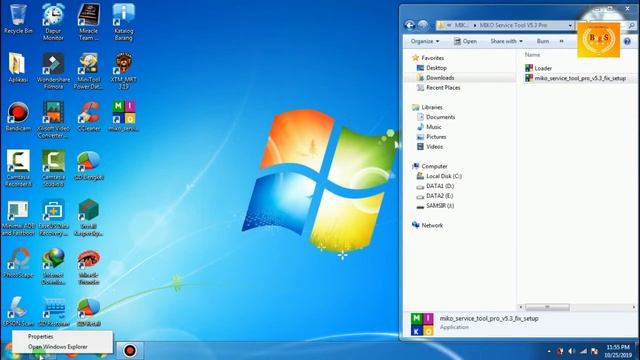Open the Organize dropdown menu
The width and height of the screenshot is (640, 360).
click(425, 41)
